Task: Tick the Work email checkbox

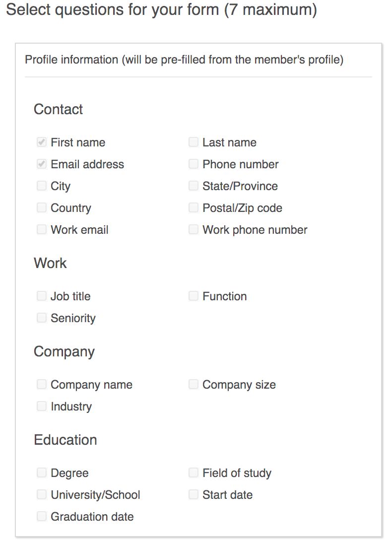Action: [x=42, y=230]
